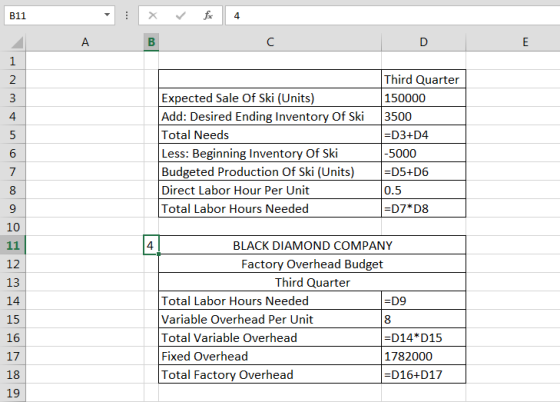This screenshot has height=402, width=560.
Task: Select row 11 header
Action: pos(13,245)
